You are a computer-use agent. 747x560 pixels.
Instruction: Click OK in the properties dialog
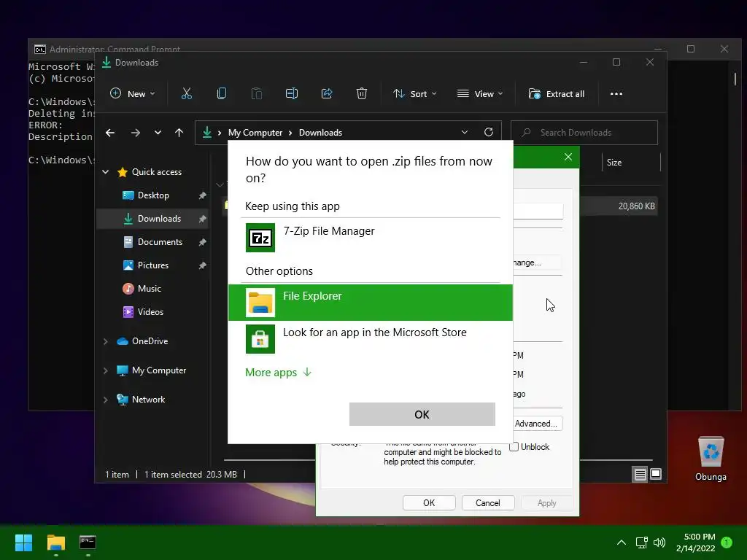click(429, 503)
